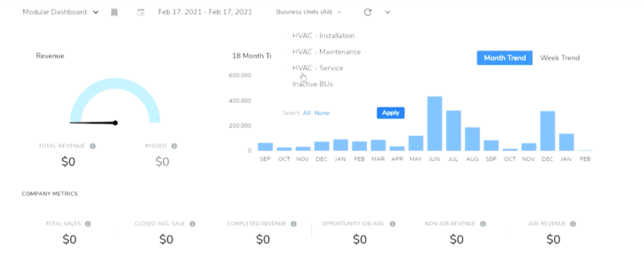Open the calendar date picker icon
The image size is (644, 264).
click(x=141, y=12)
